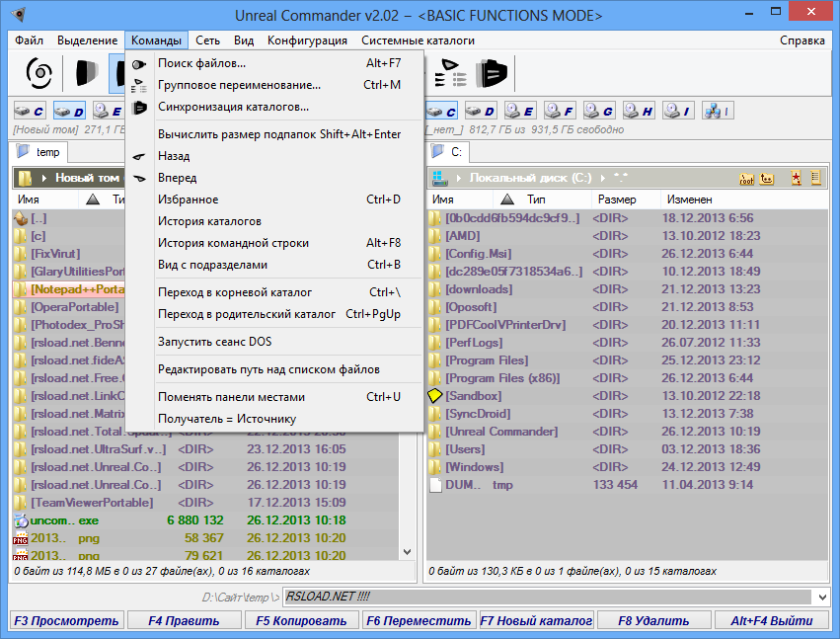840x639 pixels.
Task: Choose Поменять панели местами menu item
Action: pyautogui.click(x=274, y=397)
